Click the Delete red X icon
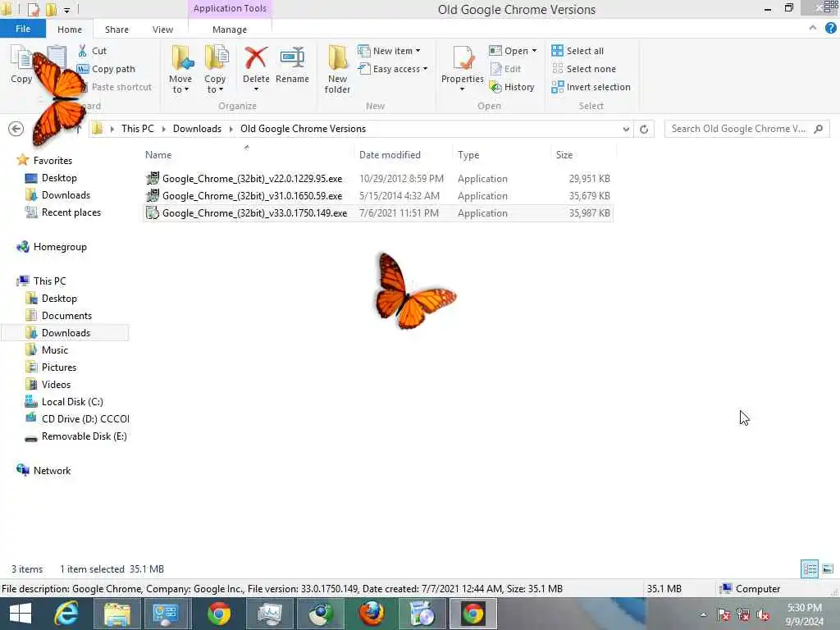Viewport: 840px width, 630px height. point(256,58)
